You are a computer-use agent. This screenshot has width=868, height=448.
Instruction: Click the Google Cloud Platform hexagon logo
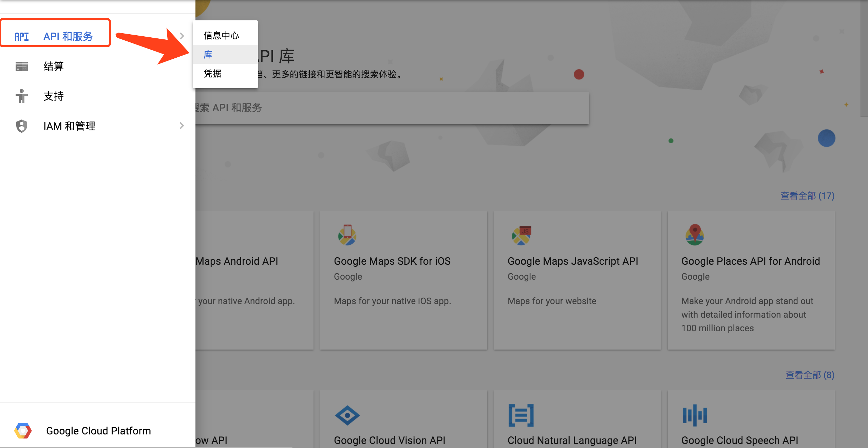click(x=23, y=431)
